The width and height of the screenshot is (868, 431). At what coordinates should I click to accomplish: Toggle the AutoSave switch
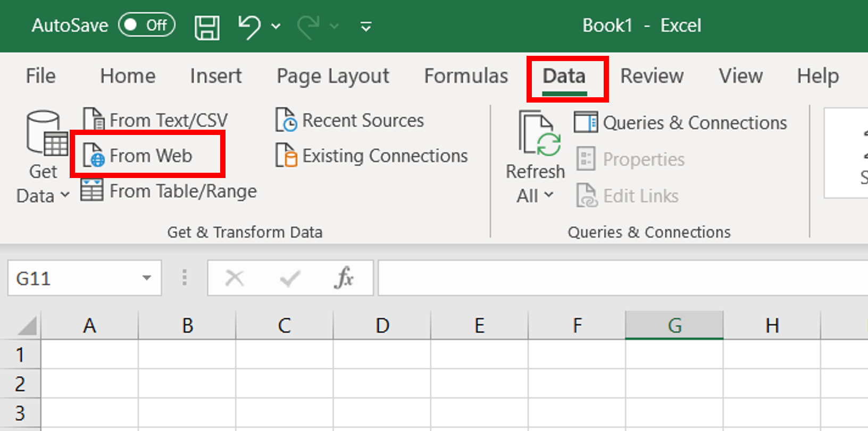pyautogui.click(x=147, y=25)
